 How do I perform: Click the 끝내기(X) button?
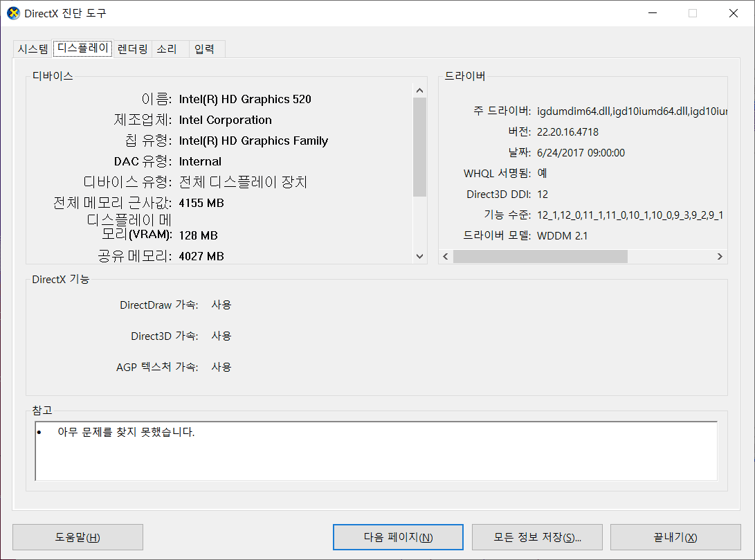point(675,537)
